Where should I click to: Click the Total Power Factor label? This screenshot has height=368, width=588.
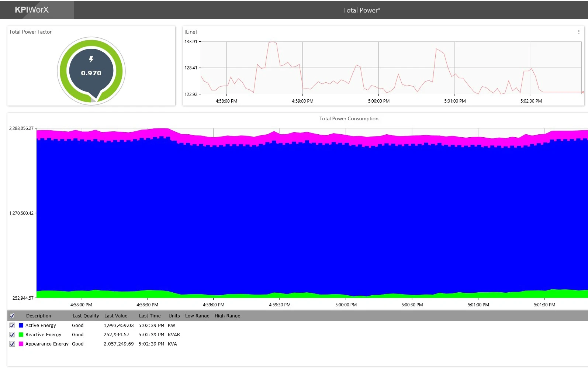coord(30,32)
